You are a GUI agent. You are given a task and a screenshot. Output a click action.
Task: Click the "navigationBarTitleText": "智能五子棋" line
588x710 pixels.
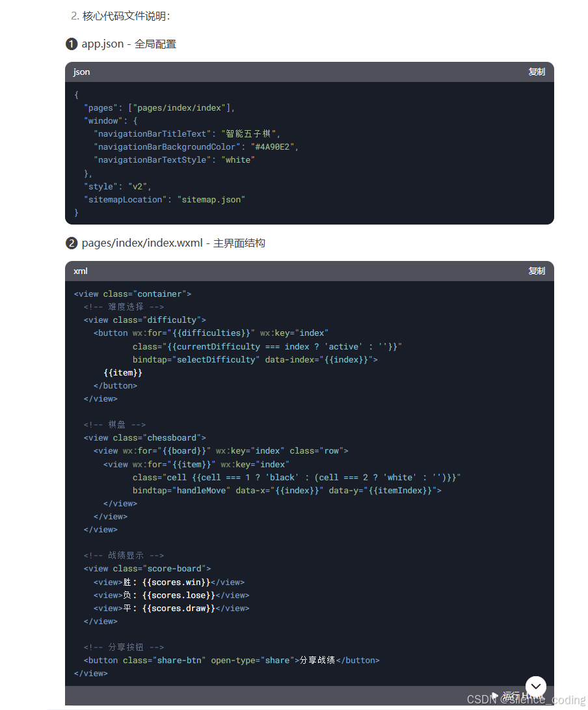pos(187,134)
